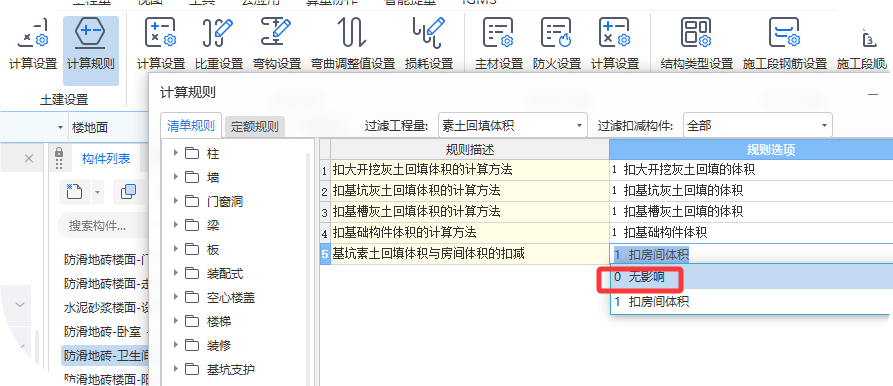Select the 装修 folder
This screenshot has height=386, width=893.
218,346
